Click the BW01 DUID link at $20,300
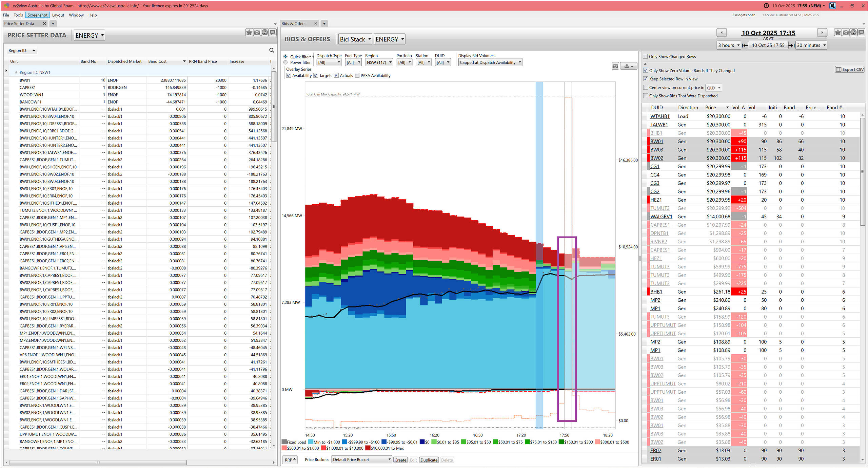The height and width of the screenshot is (468, 868). tap(656, 142)
